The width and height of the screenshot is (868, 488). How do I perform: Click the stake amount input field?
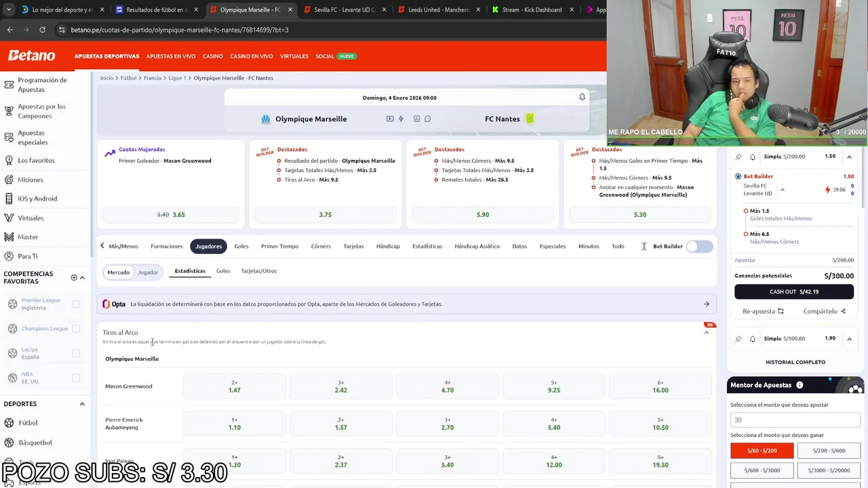(x=795, y=420)
